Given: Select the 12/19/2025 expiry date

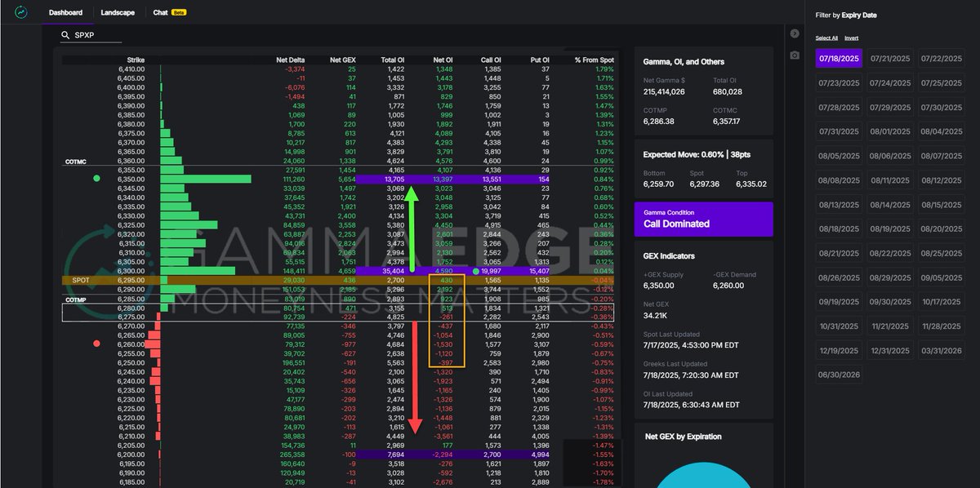Looking at the screenshot, I should coord(839,350).
